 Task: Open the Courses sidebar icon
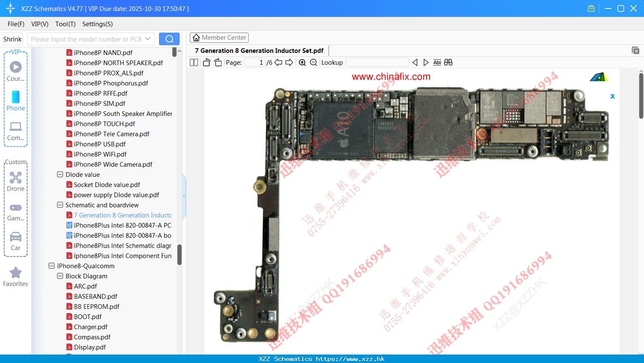click(16, 71)
